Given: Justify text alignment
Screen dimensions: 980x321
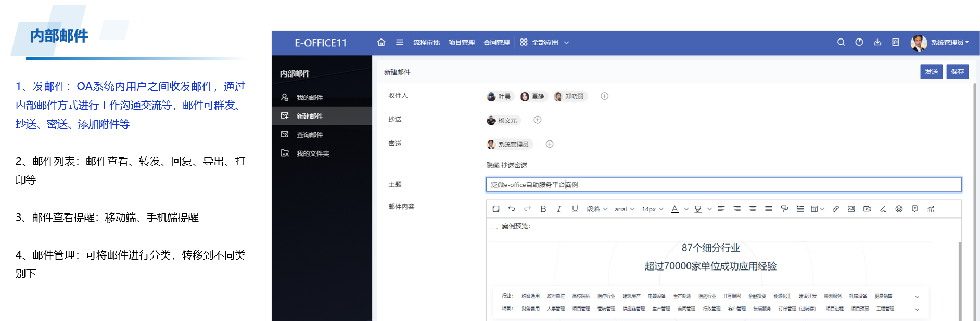Looking at the screenshot, I should 769,209.
